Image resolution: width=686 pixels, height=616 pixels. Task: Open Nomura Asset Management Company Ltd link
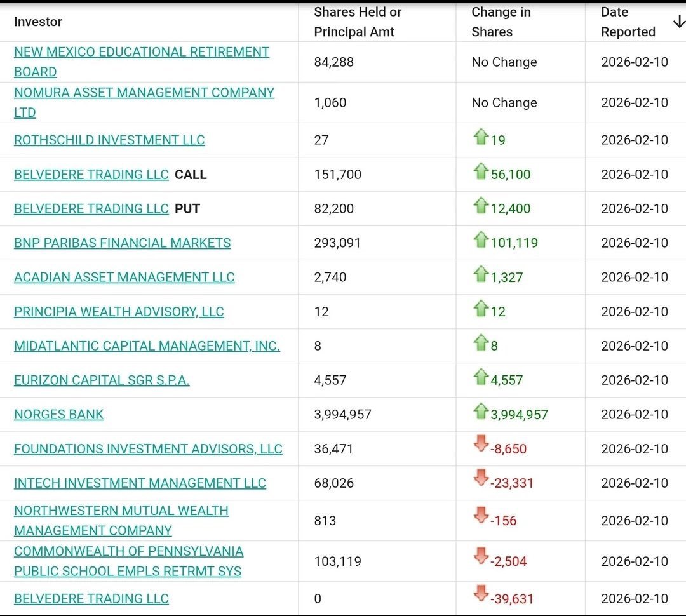tap(144, 102)
